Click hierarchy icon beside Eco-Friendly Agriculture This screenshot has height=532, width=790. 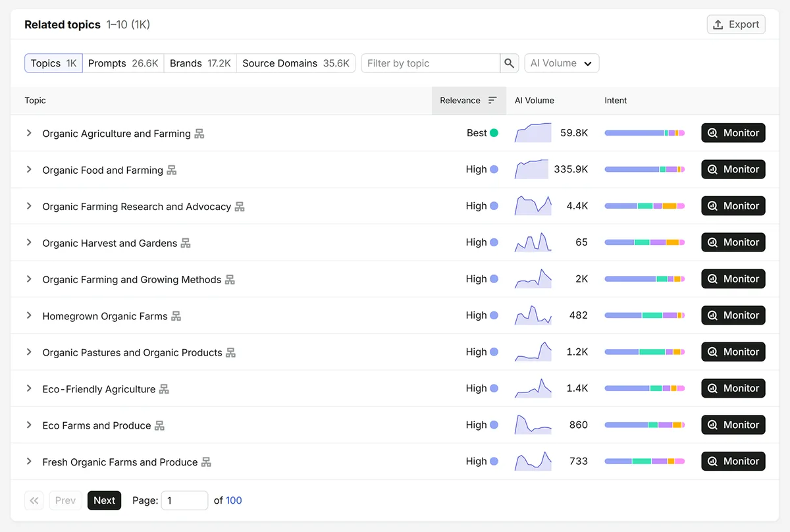pos(165,389)
